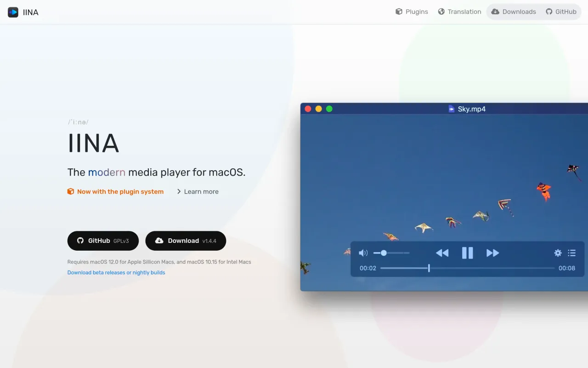The height and width of the screenshot is (368, 588).
Task: Click the orange plugin cube icon
Action: pyautogui.click(x=71, y=191)
